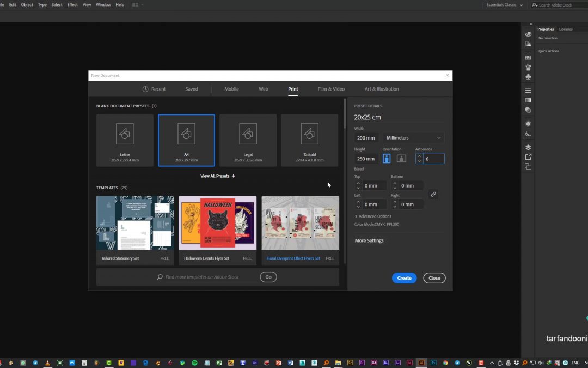Open the Color palette panel icon
Image resolution: width=588 pixels, height=368 pixels.
tap(528, 34)
